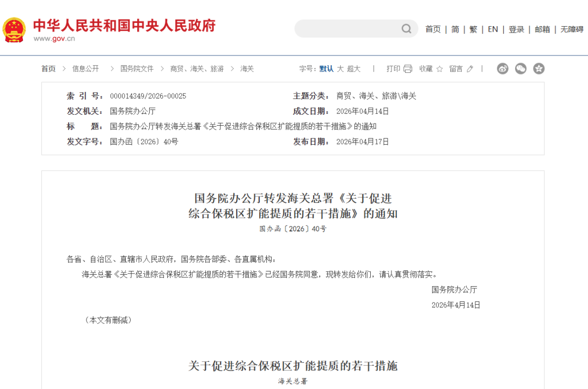The image size is (588, 389).
Task: Open 信息公开 breadcrumb link
Action: coord(85,69)
